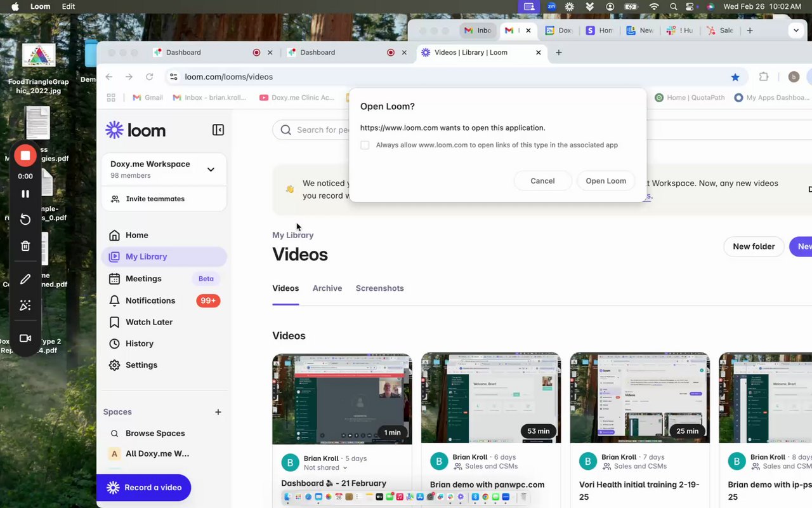This screenshot has height=508, width=812.
Task: Click Invite teammates
Action: 164,199
